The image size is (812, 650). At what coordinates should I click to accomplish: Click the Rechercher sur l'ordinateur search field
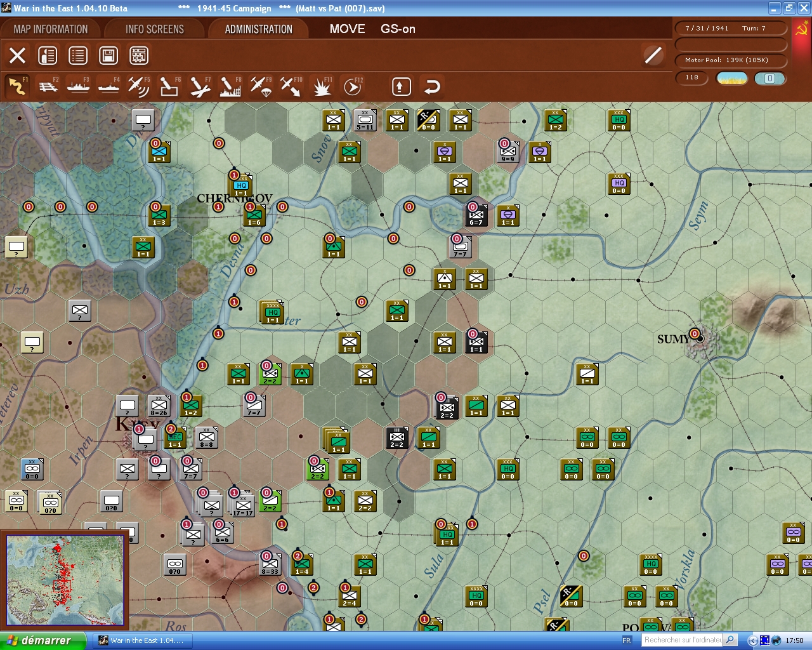683,640
